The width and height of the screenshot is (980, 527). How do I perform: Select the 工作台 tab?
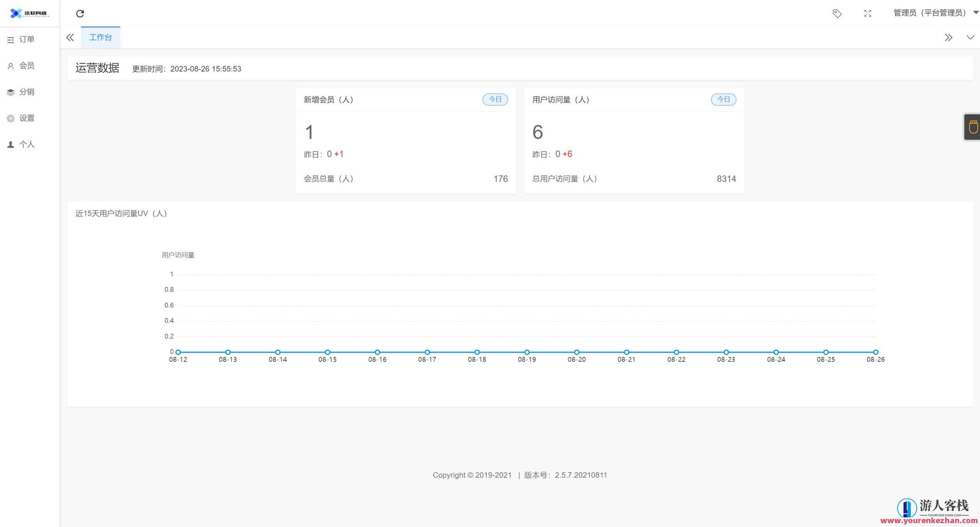100,38
